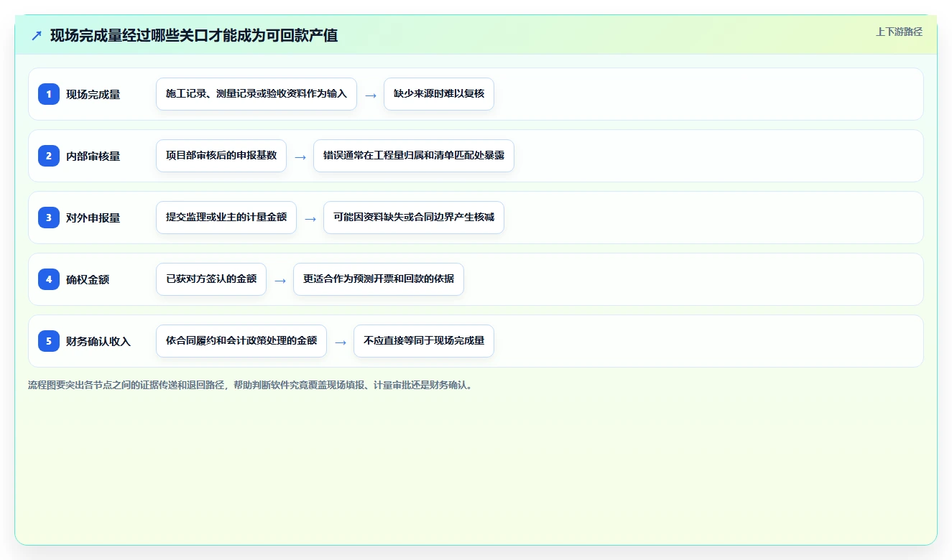This screenshot has width=952, height=560.
Task: Click the 缺少来源时难以复核 box
Action: [x=439, y=94]
